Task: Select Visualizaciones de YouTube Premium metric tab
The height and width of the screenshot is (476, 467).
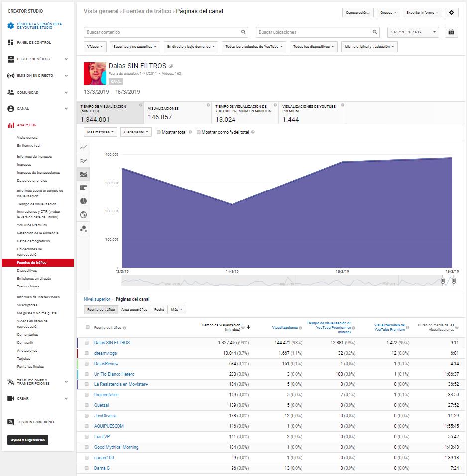Action: (x=312, y=113)
